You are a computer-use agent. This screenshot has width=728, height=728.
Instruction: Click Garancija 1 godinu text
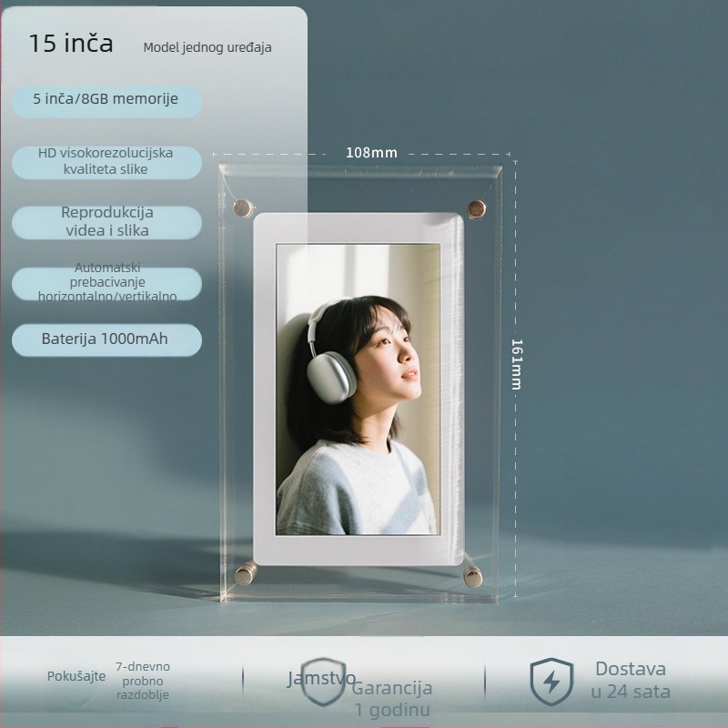[392, 699]
